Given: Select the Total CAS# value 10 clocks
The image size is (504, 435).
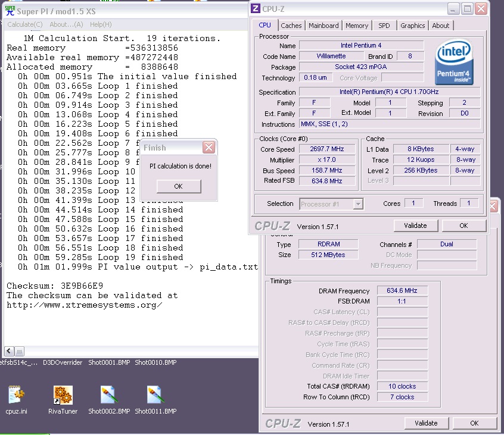Looking at the screenshot, I should coord(402,386).
